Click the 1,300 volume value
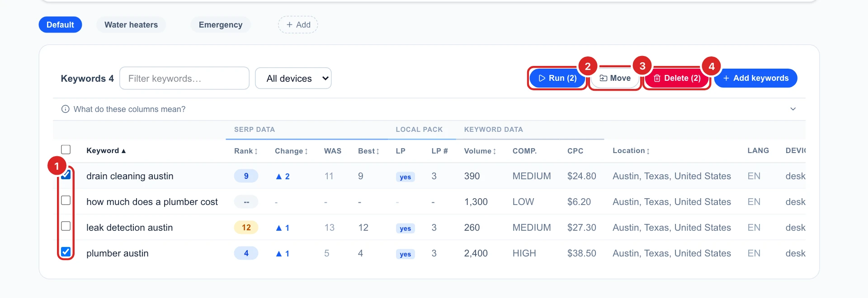The height and width of the screenshot is (298, 868). pos(476,202)
